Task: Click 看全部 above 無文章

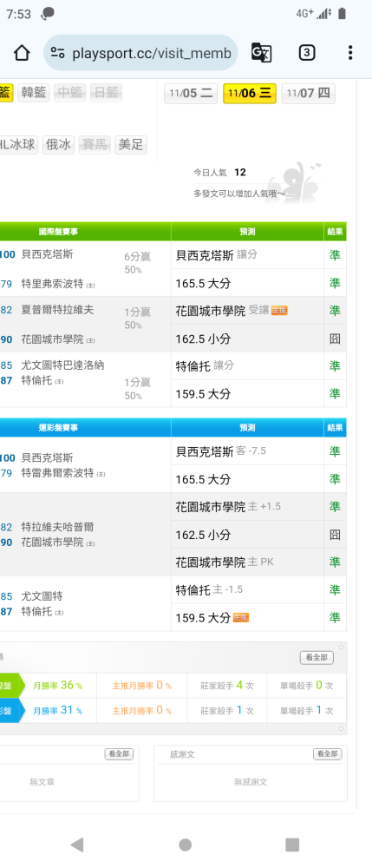Action: point(119,754)
